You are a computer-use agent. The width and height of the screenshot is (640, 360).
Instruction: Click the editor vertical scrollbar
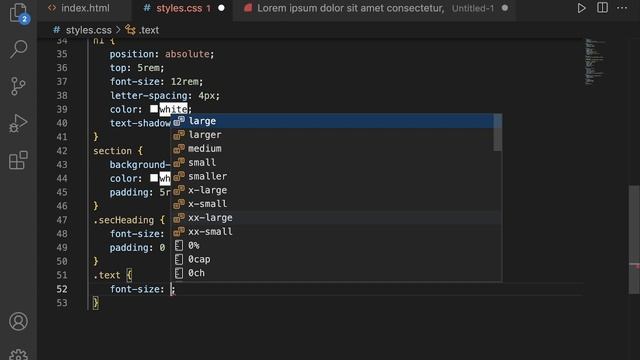coord(634,240)
